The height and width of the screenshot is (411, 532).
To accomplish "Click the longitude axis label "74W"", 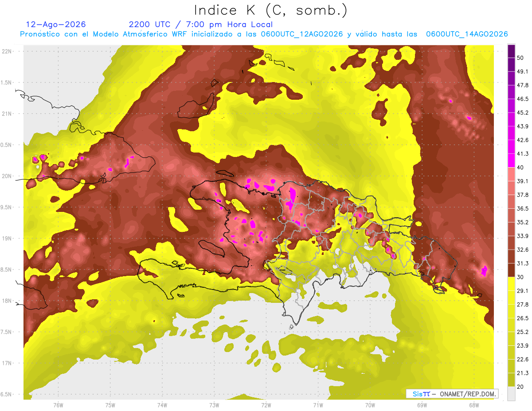I will [x=162, y=405].
